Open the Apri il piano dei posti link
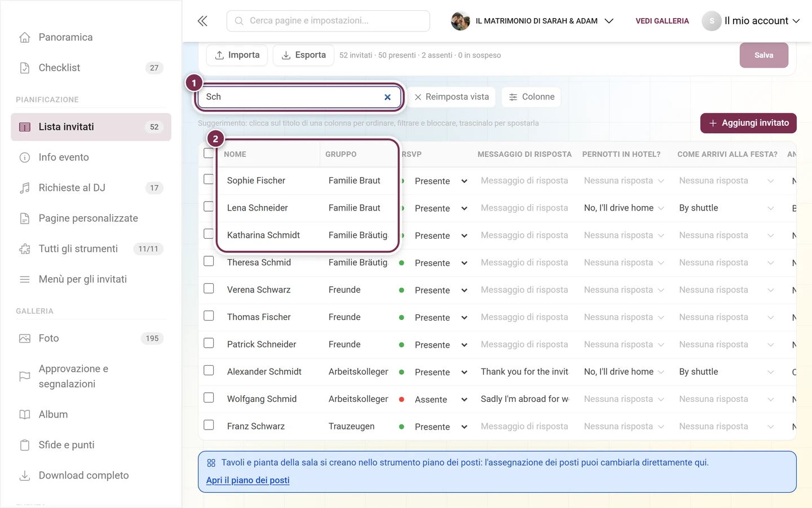 pos(248,480)
